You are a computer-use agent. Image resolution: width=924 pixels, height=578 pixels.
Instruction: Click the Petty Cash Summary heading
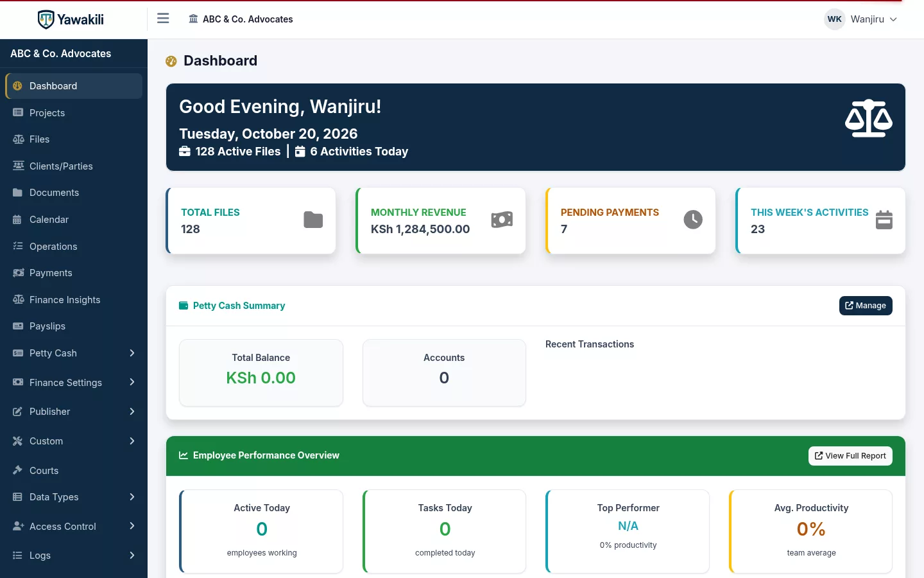coord(239,306)
